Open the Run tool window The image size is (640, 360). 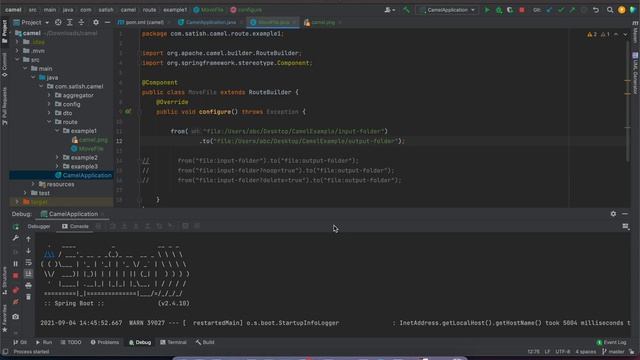[x=44, y=342]
